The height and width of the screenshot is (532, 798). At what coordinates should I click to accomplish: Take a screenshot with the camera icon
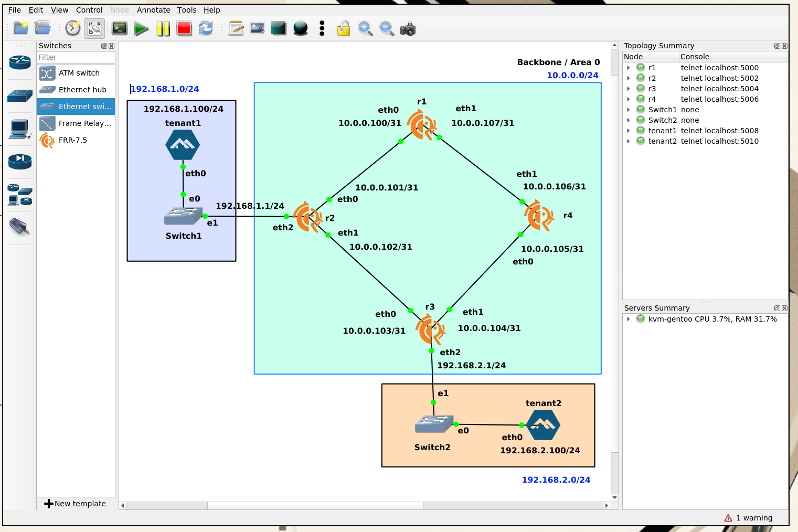(x=408, y=29)
